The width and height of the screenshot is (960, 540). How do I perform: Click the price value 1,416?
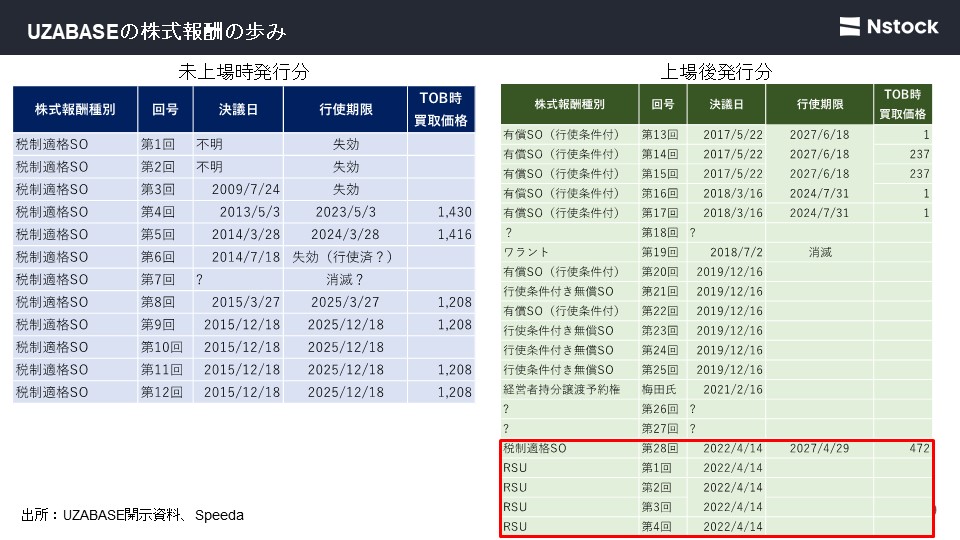[x=454, y=234]
